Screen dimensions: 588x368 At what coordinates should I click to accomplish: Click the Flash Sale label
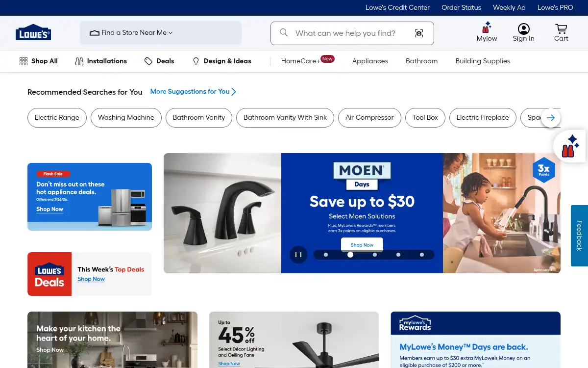point(53,174)
